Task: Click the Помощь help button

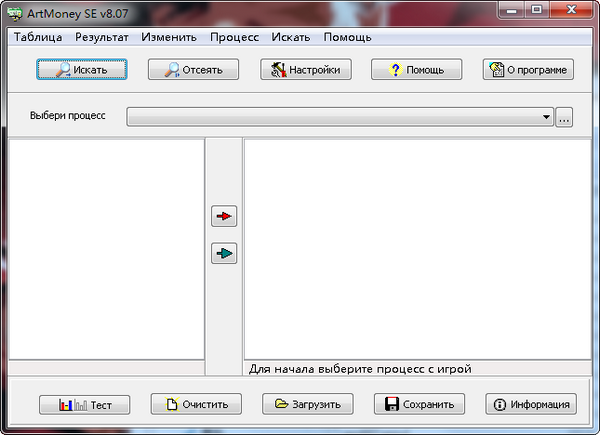Action: [x=416, y=69]
